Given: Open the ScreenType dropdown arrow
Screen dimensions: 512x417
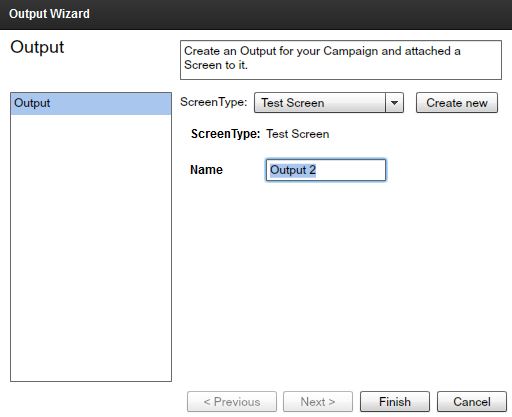Looking at the screenshot, I should click(x=394, y=103).
